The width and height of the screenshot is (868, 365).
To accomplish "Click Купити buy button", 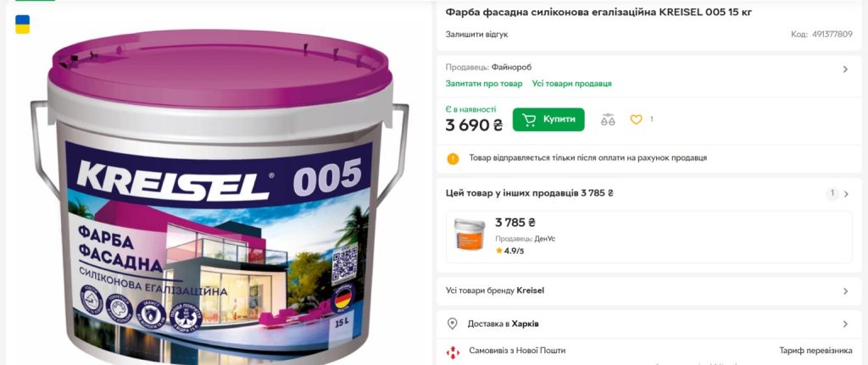I will (x=548, y=119).
